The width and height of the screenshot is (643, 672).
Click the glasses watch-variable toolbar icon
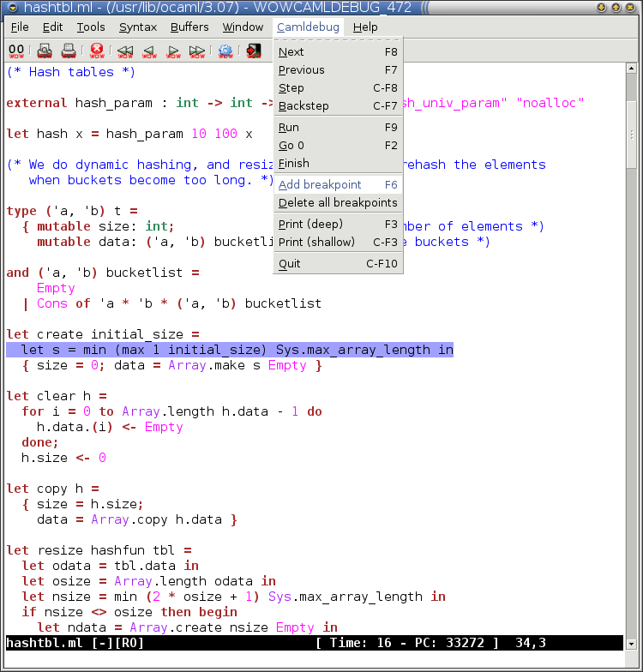16,51
